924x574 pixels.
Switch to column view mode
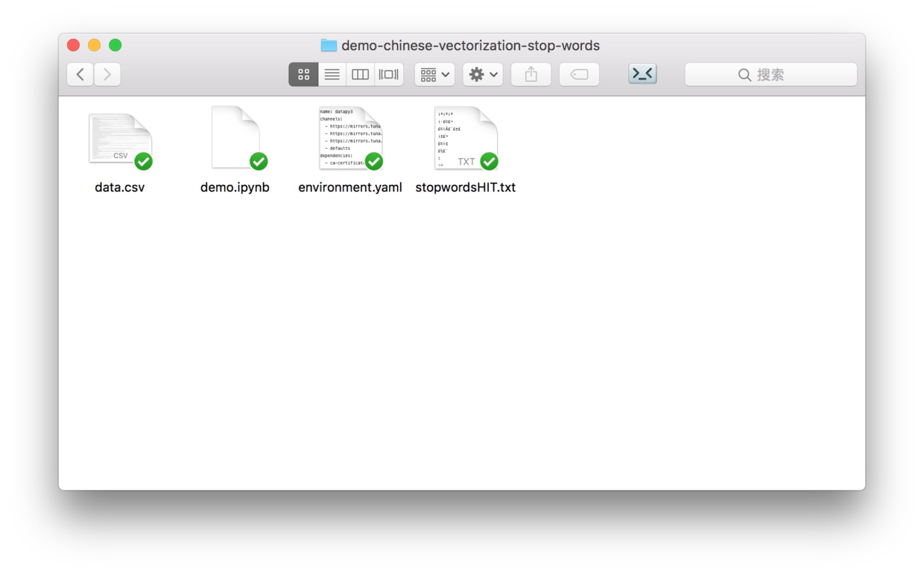(x=361, y=75)
